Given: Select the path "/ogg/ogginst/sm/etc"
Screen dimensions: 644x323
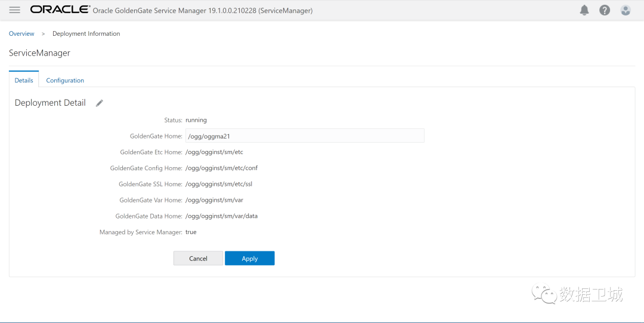Looking at the screenshot, I should [215, 152].
